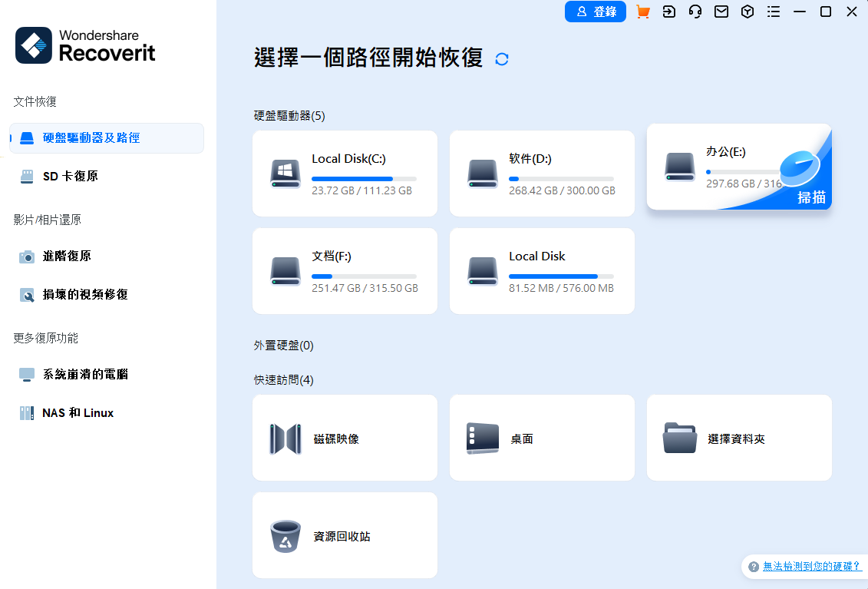Open 進階復原 in sidebar

[107, 256]
